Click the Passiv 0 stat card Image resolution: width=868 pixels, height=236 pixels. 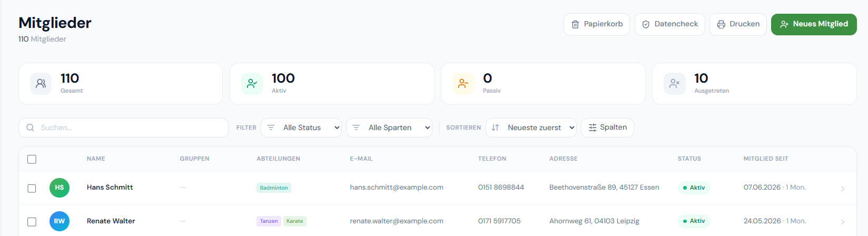coord(543,84)
